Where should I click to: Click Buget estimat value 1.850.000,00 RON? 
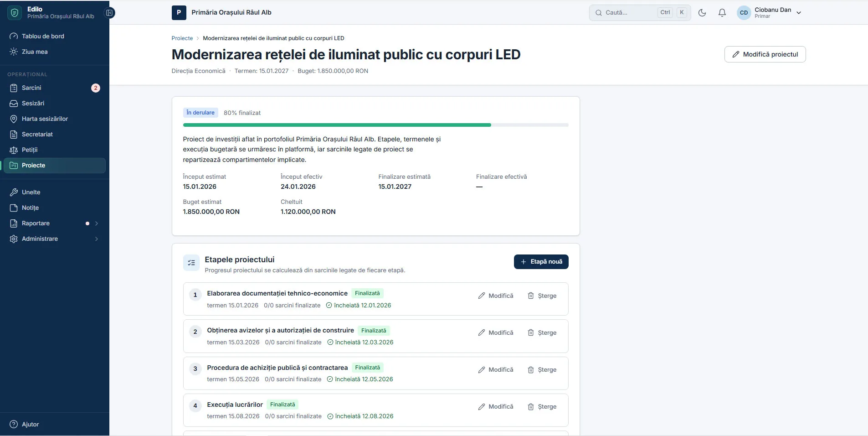tap(211, 212)
